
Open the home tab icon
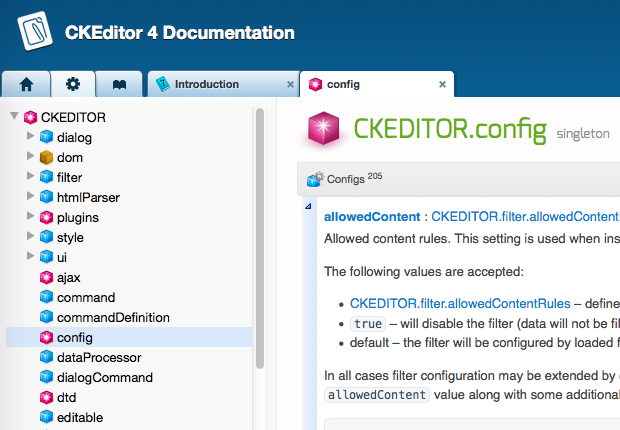click(26, 84)
